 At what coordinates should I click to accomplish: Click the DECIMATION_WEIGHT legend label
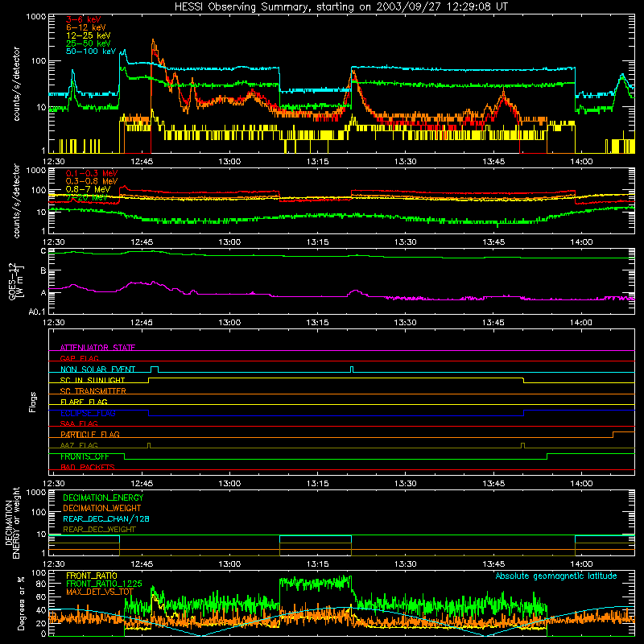click(x=102, y=509)
